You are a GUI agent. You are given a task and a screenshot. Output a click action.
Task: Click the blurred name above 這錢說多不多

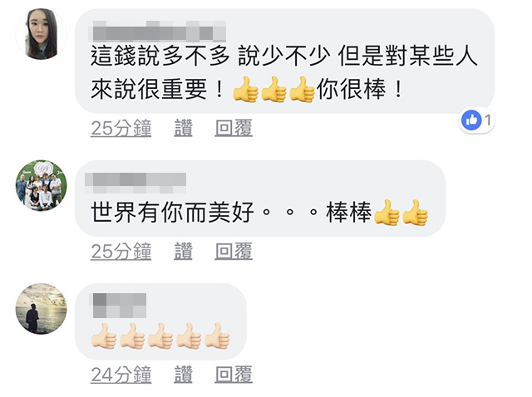tap(158, 32)
